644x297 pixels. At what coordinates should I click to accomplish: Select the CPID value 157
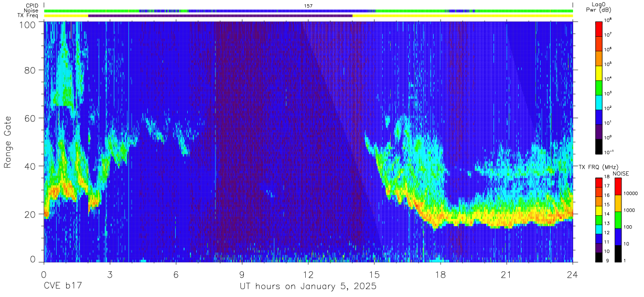point(308,6)
